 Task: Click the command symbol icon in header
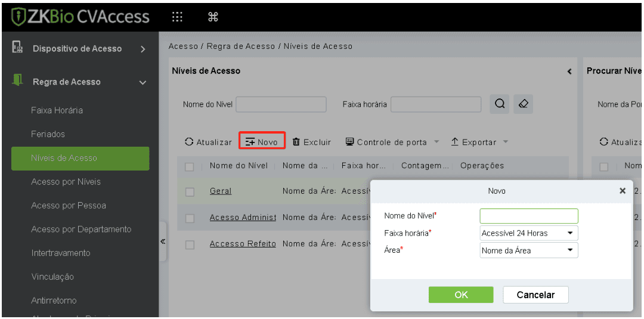tap(213, 17)
